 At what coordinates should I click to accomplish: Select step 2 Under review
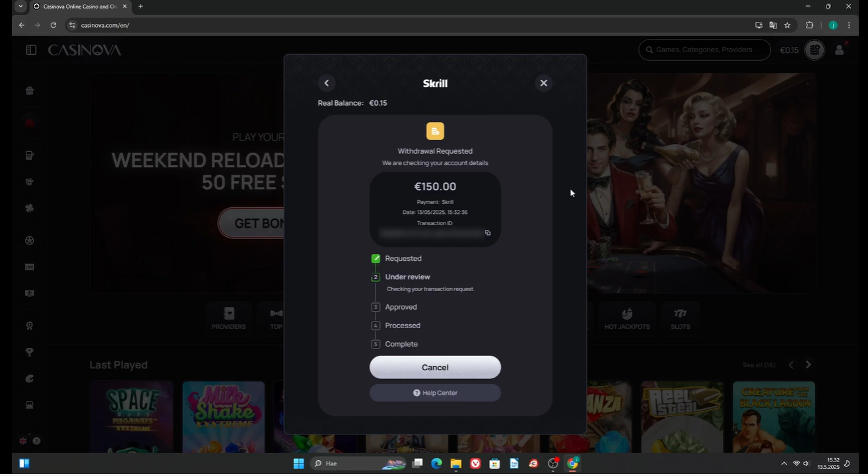(376, 277)
